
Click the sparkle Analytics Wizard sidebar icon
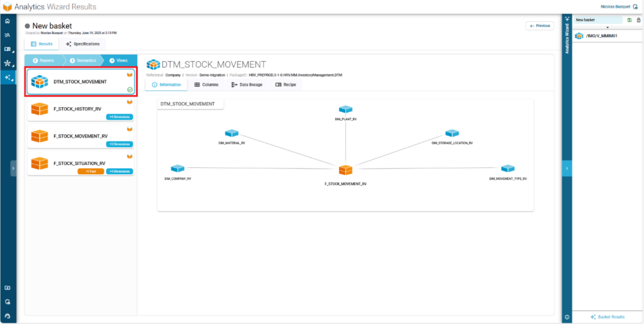[x=8, y=78]
